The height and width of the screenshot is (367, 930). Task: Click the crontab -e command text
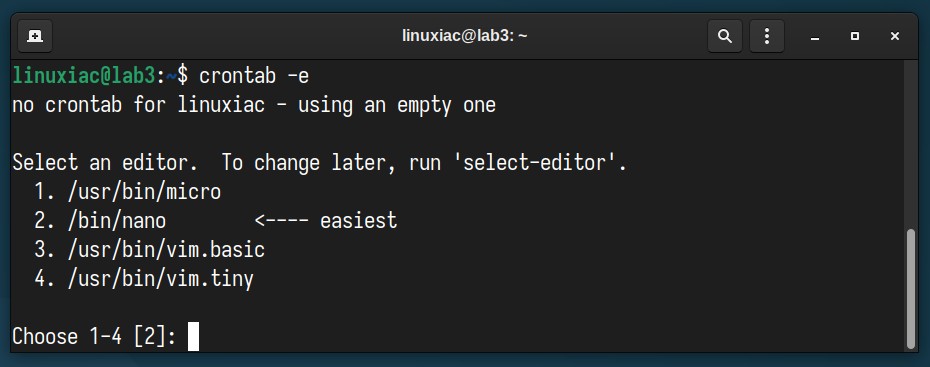(254, 76)
